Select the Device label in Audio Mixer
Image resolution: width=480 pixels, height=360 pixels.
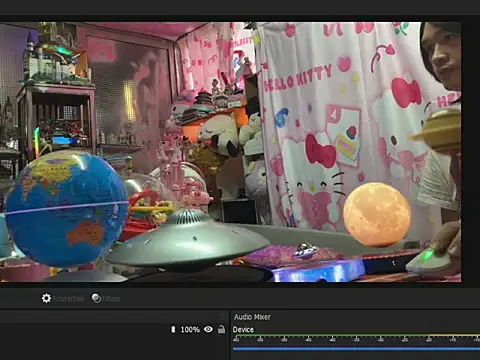243,330
